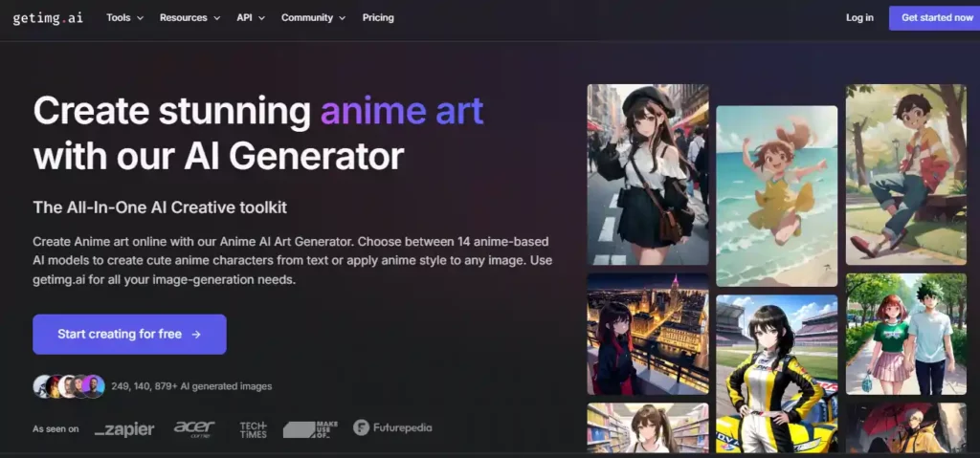Click the Futurepedia logo
Viewport: 980px width, 458px height.
coord(392,428)
